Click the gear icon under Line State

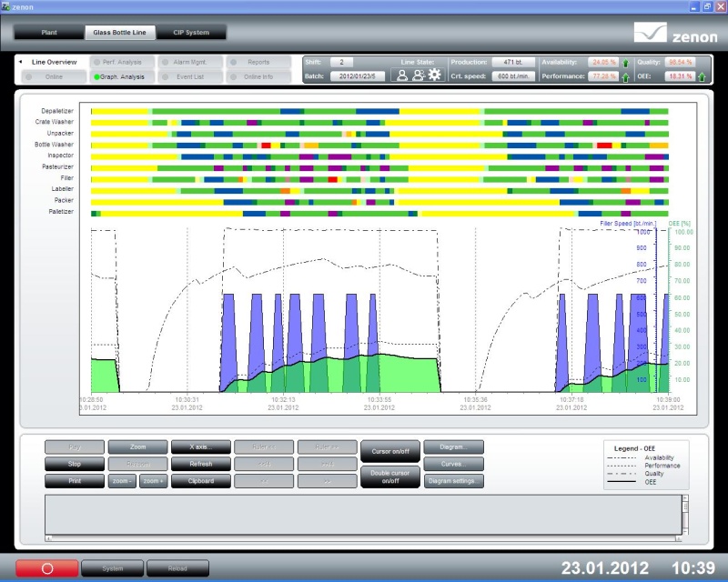(x=435, y=75)
